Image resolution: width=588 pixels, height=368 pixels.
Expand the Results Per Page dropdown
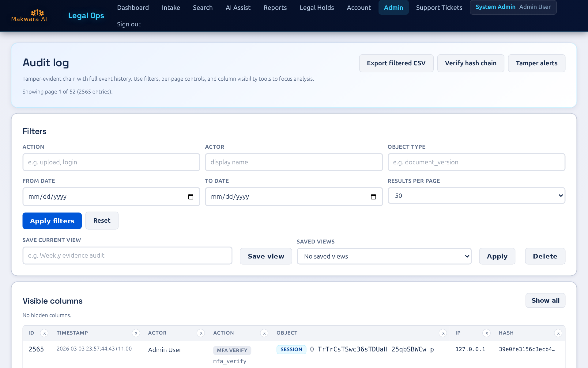pyautogui.click(x=476, y=196)
